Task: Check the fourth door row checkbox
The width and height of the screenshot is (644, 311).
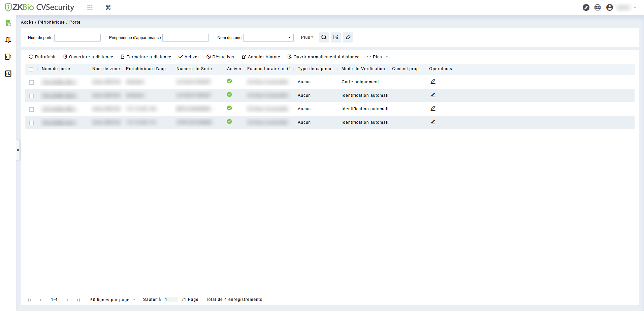Action: click(x=32, y=123)
